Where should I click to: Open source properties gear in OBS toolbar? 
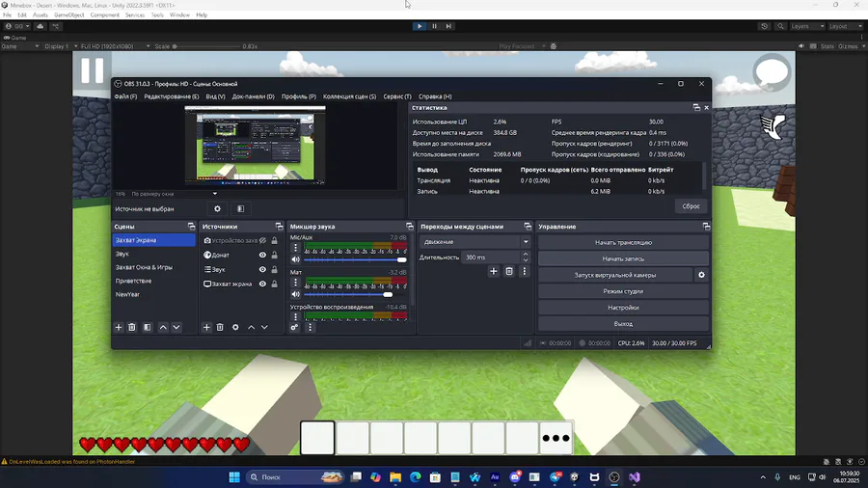pos(217,209)
